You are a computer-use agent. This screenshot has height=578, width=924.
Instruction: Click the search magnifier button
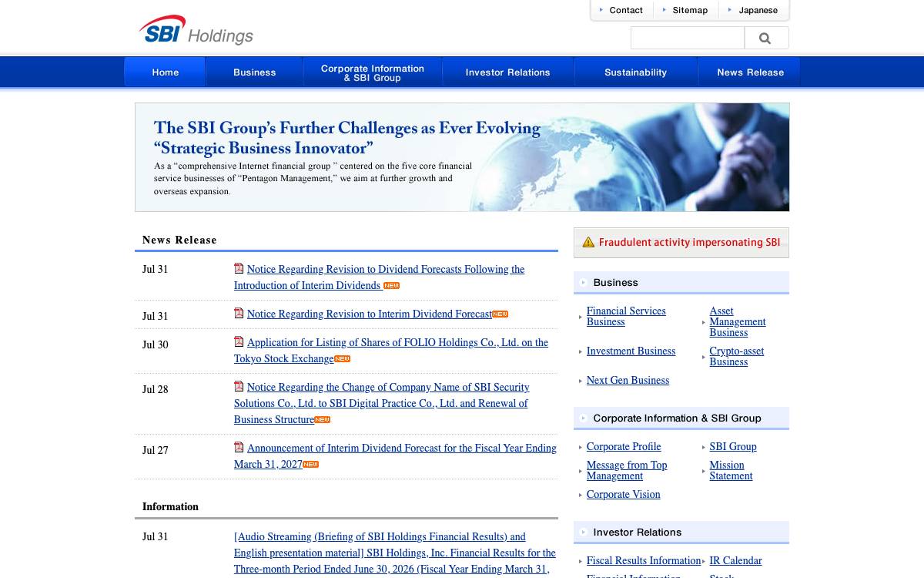[x=766, y=38]
